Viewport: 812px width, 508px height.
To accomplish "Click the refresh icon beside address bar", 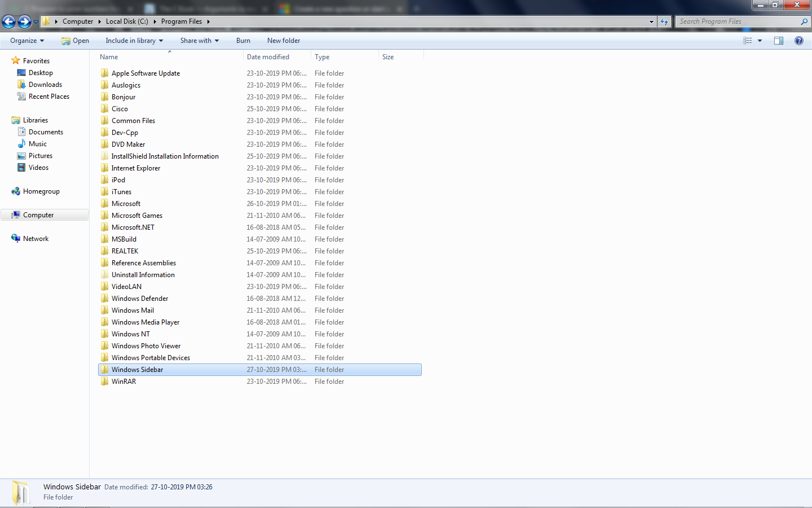I will (664, 22).
